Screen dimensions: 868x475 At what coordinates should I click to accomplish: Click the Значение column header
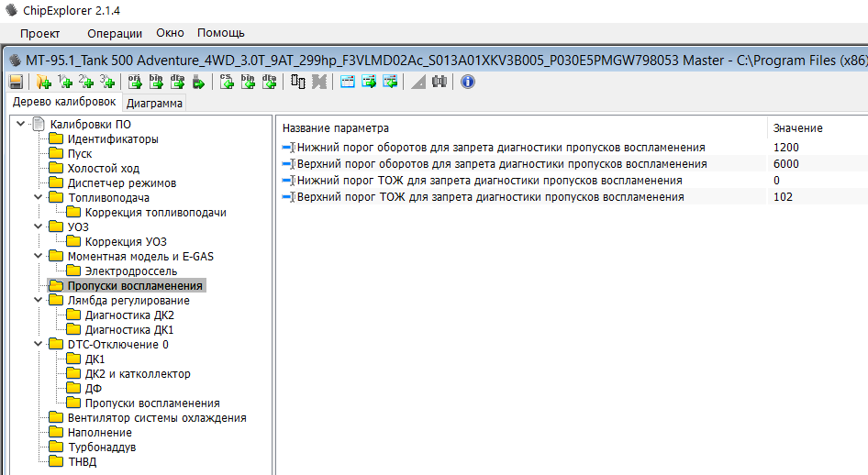click(797, 127)
